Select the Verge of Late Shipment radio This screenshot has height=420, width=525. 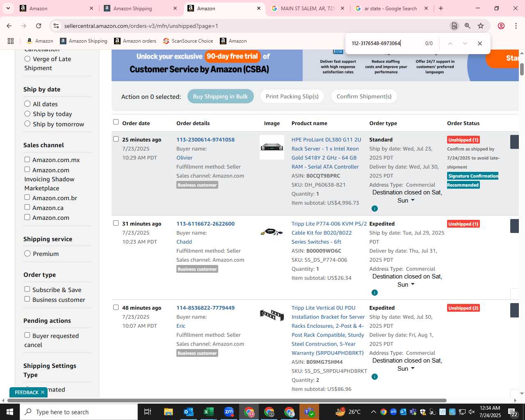click(x=27, y=59)
